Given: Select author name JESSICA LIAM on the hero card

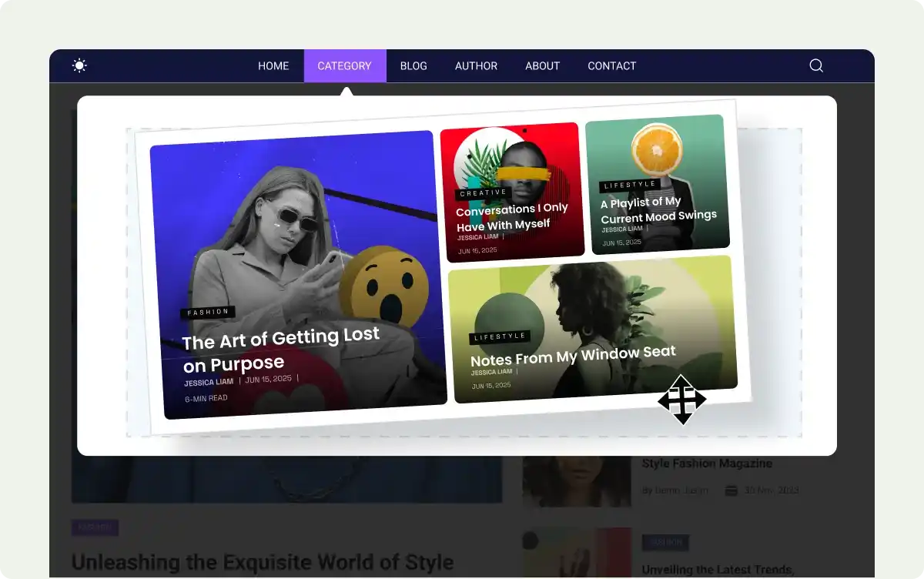Looking at the screenshot, I should point(209,382).
